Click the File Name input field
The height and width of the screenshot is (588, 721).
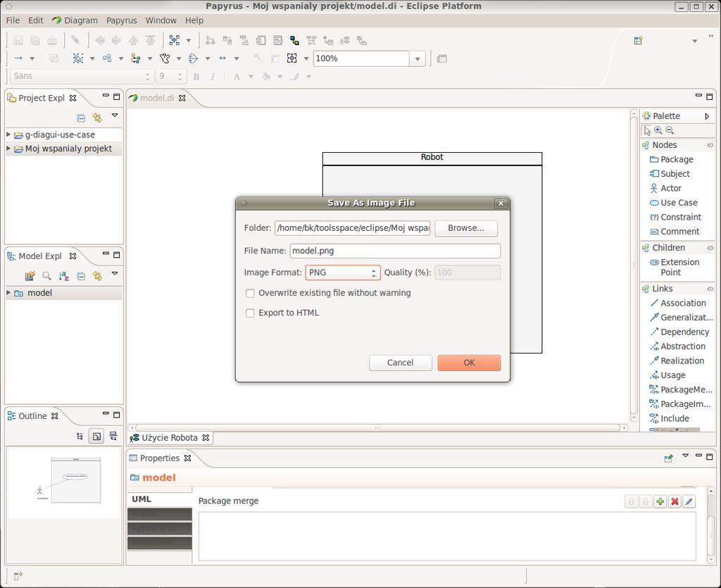click(x=395, y=251)
